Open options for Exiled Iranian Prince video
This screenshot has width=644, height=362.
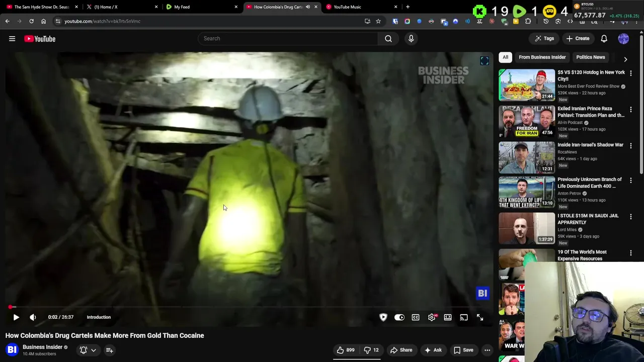[631, 109]
